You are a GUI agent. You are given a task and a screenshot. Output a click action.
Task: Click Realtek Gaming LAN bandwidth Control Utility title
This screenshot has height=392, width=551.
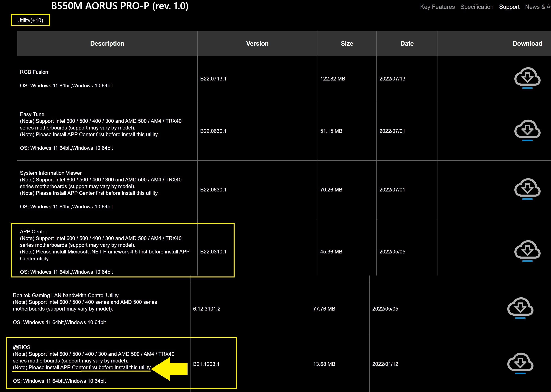pyautogui.click(x=66, y=295)
